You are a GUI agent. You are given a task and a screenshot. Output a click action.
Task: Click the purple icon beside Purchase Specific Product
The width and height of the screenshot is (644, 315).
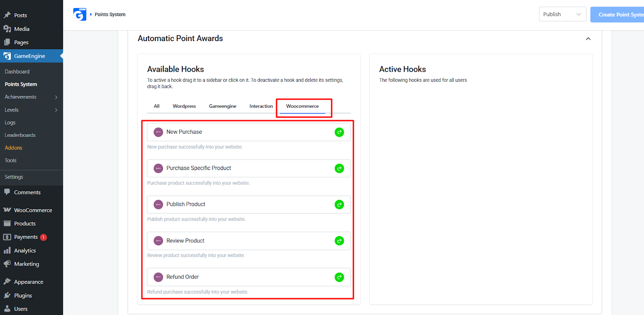[x=159, y=168]
